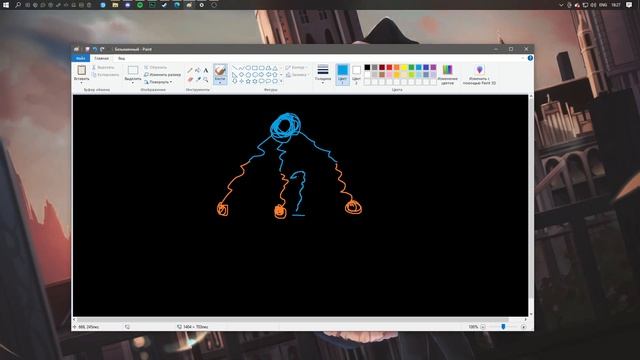Screen dimensions: 640x360
Task: Collapse the ribbon with the chevron
Action: tap(523, 58)
